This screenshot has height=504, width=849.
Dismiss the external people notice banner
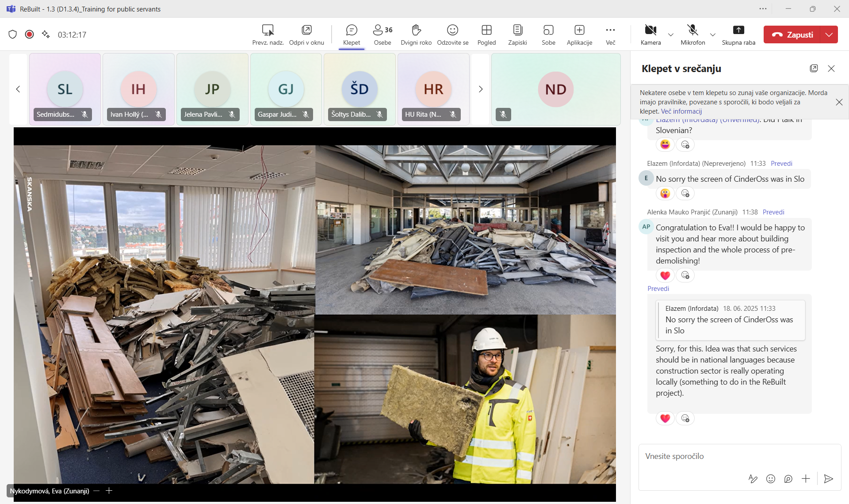(x=839, y=102)
